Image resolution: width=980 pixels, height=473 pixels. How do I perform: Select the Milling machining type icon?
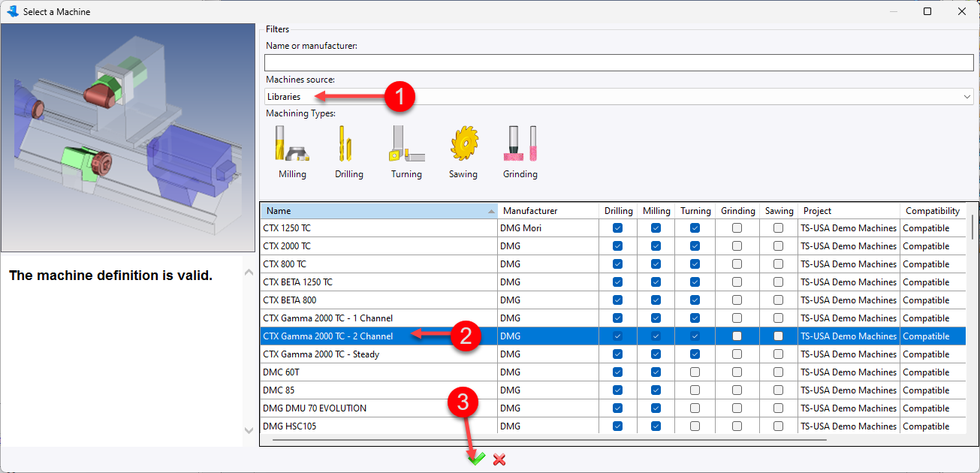click(292, 143)
